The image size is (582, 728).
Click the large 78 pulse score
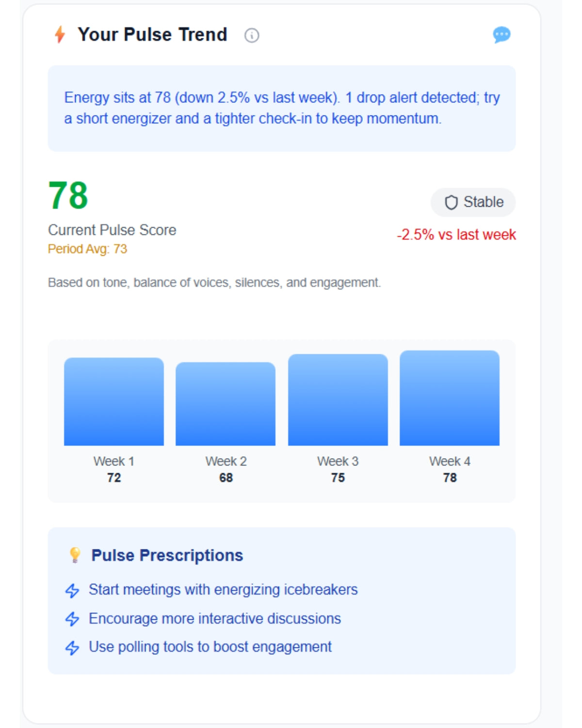[68, 196]
